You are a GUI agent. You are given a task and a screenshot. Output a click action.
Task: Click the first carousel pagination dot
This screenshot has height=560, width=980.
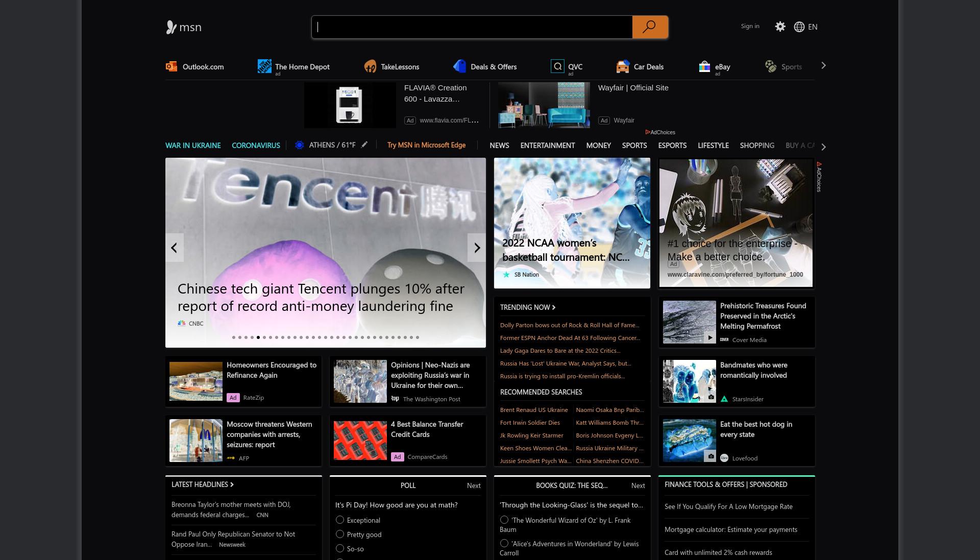(234, 337)
